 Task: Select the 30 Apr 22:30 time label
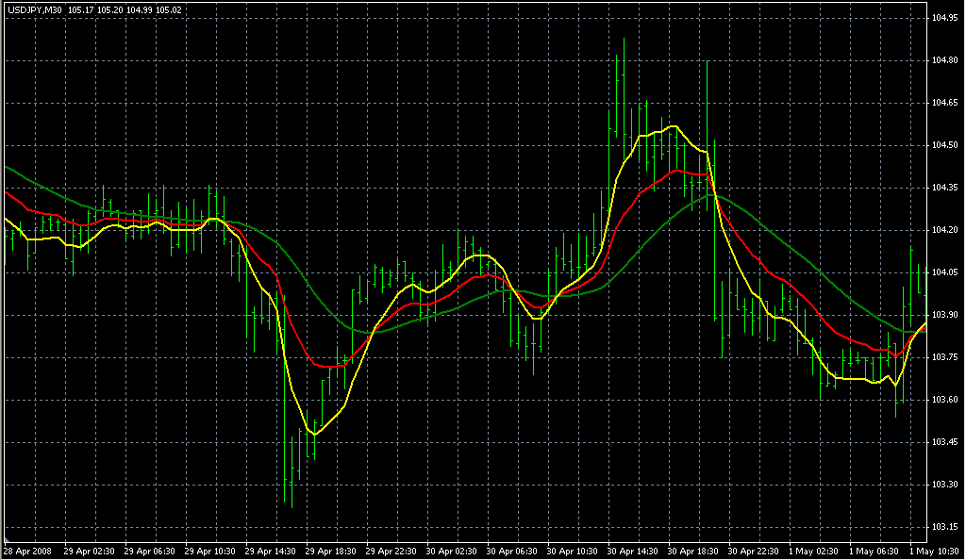click(752, 551)
